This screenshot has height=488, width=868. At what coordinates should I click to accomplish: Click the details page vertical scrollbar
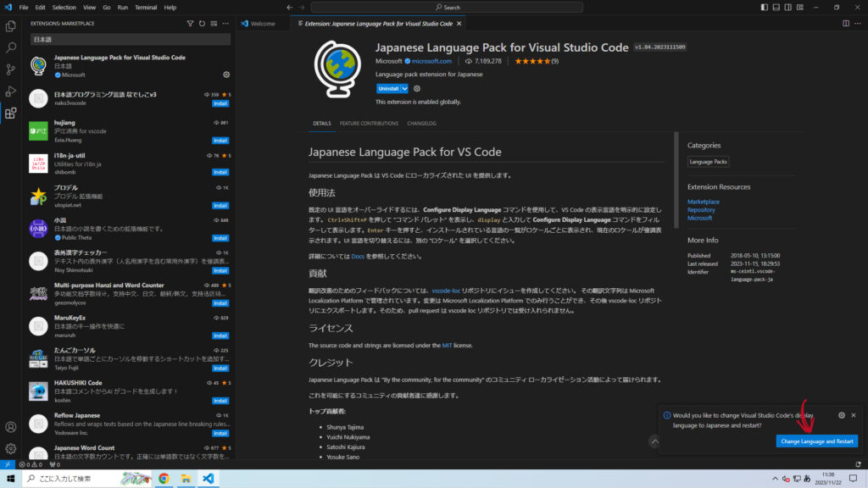(676, 180)
